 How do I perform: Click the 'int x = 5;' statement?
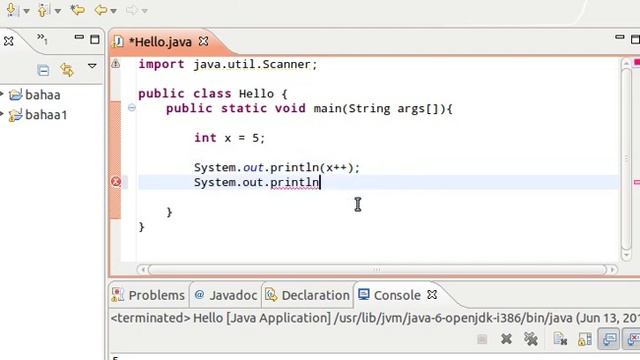(x=229, y=138)
